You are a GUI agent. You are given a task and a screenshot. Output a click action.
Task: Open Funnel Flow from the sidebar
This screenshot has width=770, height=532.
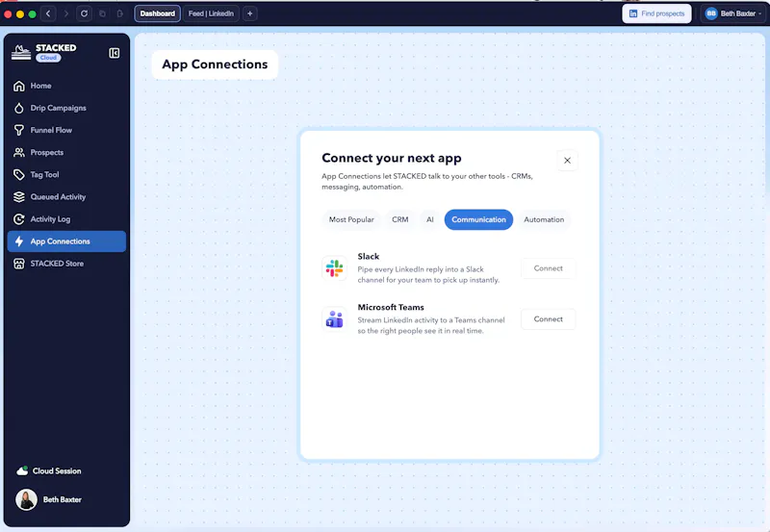(66, 130)
